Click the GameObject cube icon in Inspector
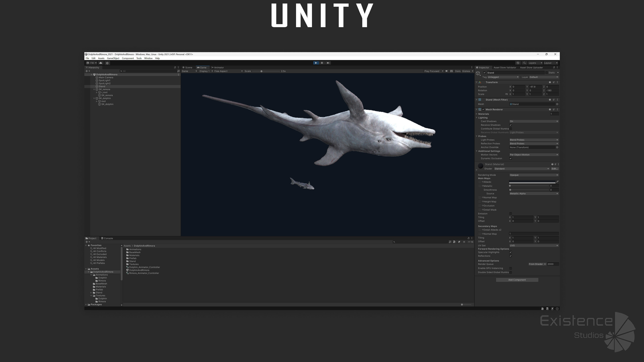The image size is (644, 362). point(478,73)
